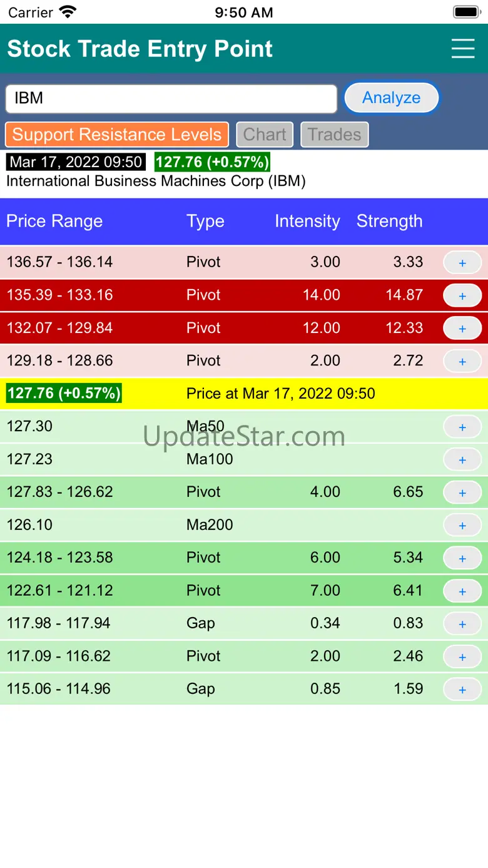488x868 pixels.
Task: Expand the 117.09 - 116.62 pivot row
Action: click(x=462, y=656)
